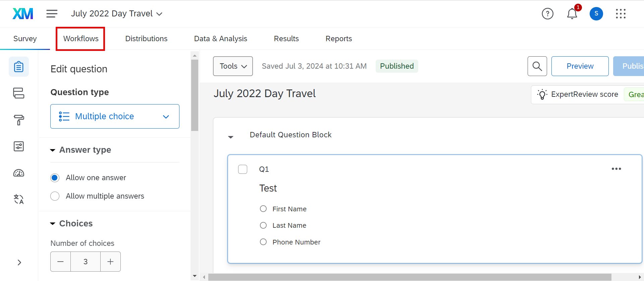The height and width of the screenshot is (281, 644).
Task: Open the help question mark icon
Action: (x=547, y=14)
